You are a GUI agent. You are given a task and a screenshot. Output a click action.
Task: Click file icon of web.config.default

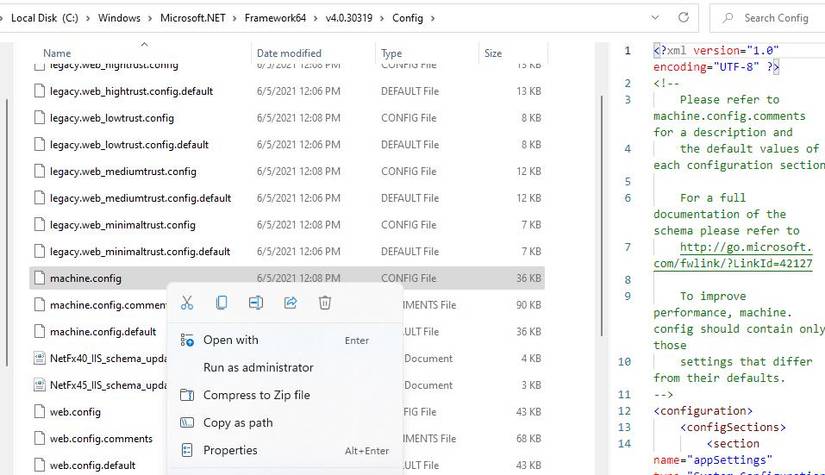pos(39,465)
